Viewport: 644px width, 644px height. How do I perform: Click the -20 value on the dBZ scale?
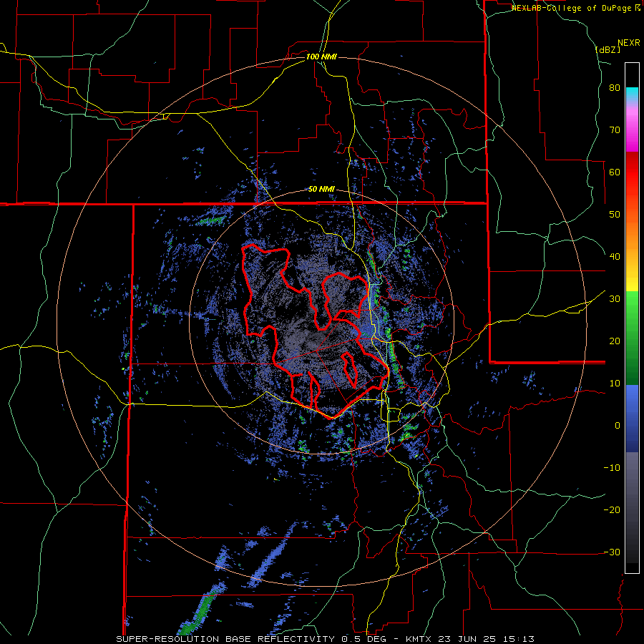pos(612,510)
